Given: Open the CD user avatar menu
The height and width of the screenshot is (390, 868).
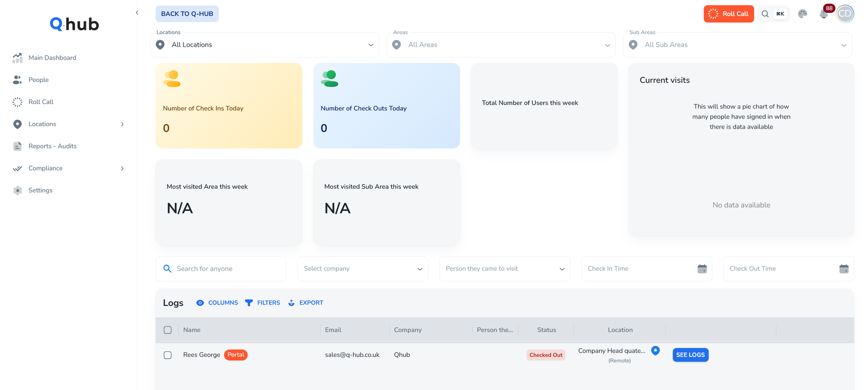Looking at the screenshot, I should tap(844, 14).
